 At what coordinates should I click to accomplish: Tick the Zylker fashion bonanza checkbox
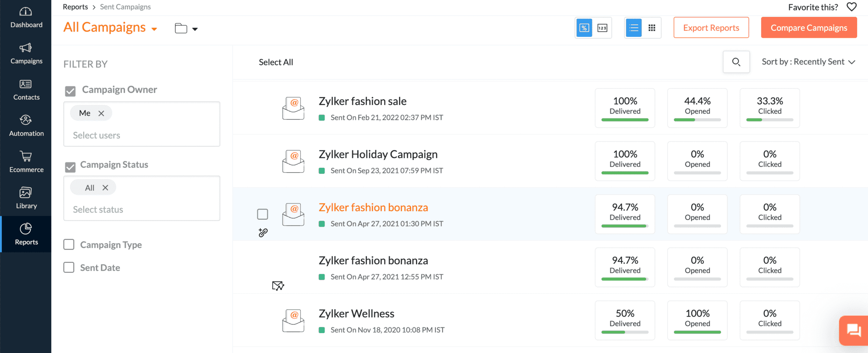point(263,214)
